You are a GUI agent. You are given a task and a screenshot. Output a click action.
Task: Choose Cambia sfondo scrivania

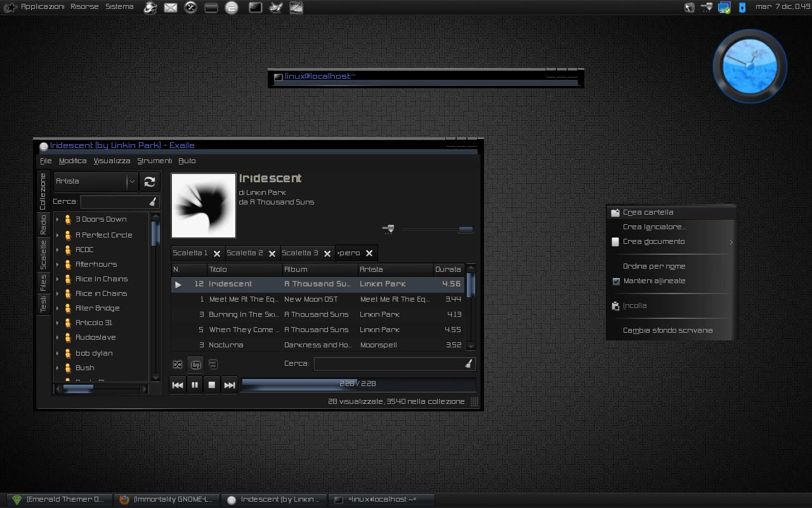pos(671,331)
